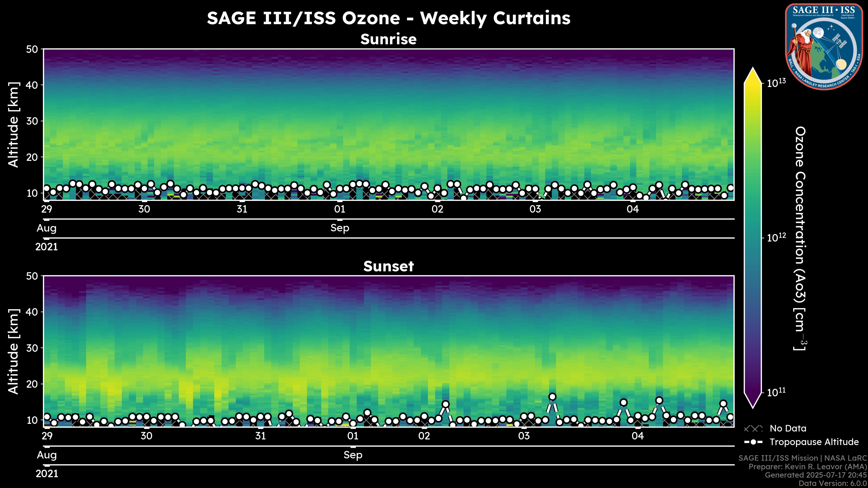
Task: Click the 2021 year label under Sunrise plot
Action: [47, 247]
